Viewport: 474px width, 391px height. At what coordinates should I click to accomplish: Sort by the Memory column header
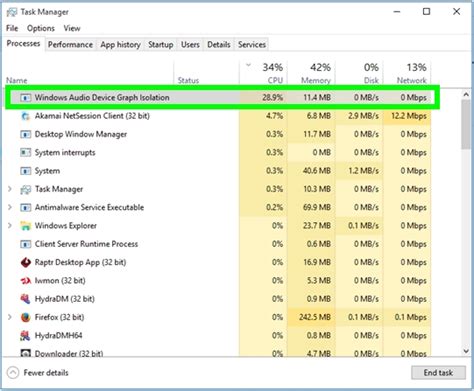(x=311, y=73)
